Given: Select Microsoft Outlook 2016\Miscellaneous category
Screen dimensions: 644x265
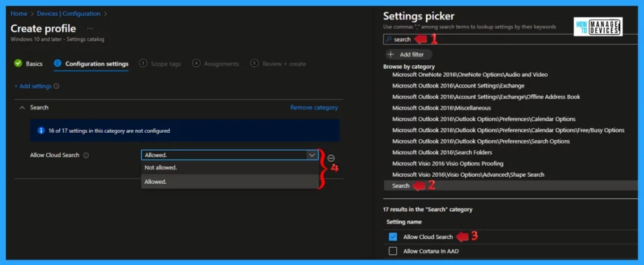Looking at the screenshot, I should [x=441, y=108].
